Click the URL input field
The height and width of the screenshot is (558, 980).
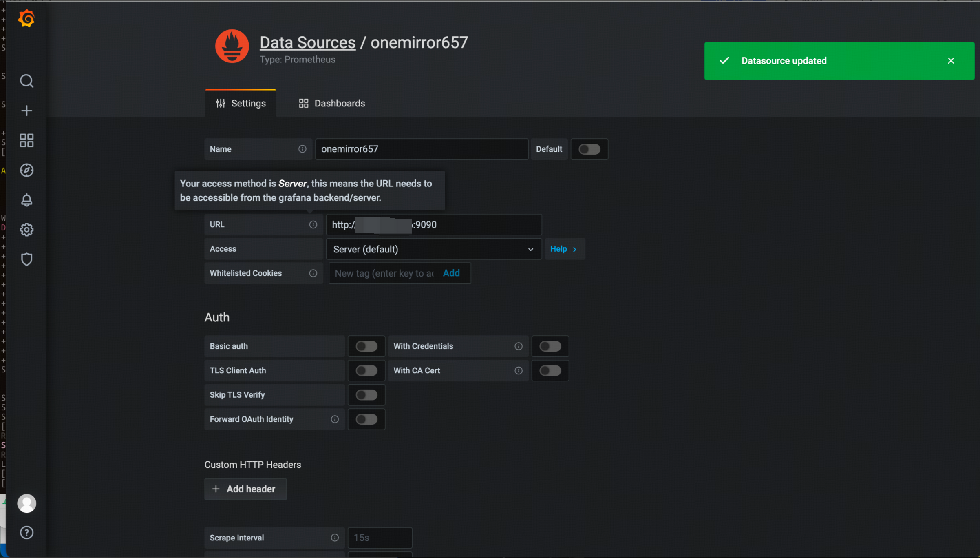(x=434, y=225)
